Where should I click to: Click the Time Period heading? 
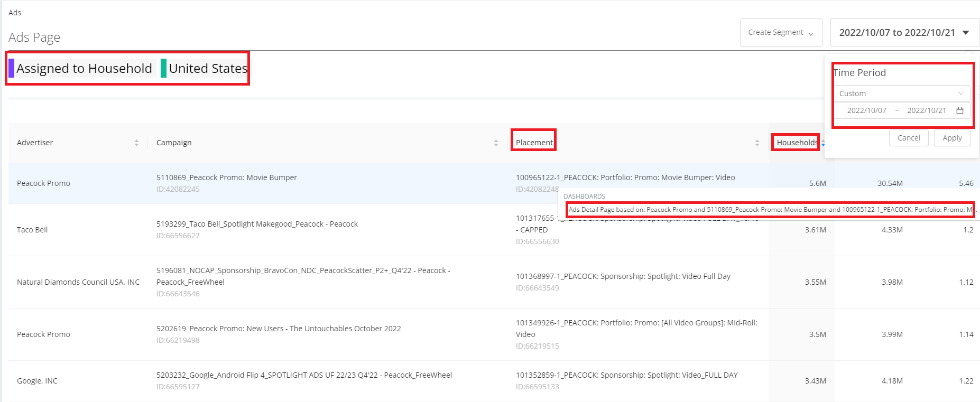(x=859, y=73)
